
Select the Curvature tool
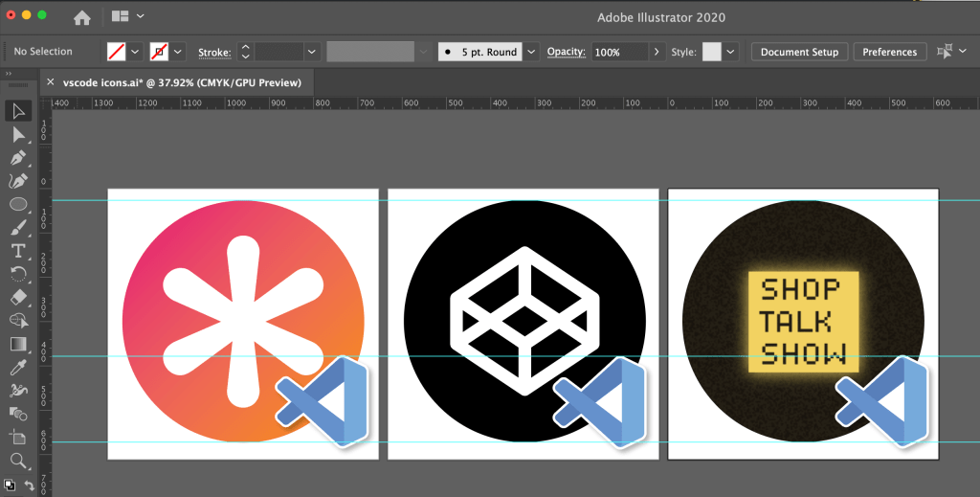point(18,181)
